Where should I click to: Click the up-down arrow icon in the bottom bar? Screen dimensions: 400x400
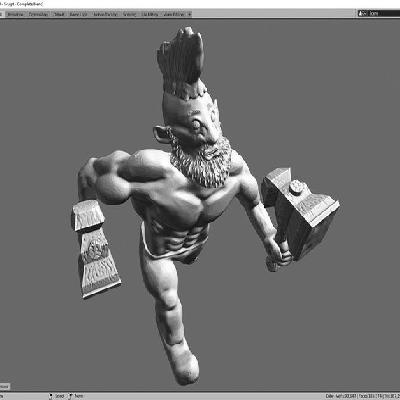pos(51,396)
